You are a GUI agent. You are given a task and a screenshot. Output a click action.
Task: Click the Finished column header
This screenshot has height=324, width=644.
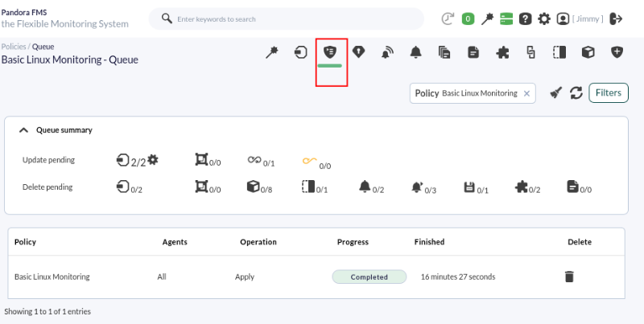click(429, 242)
